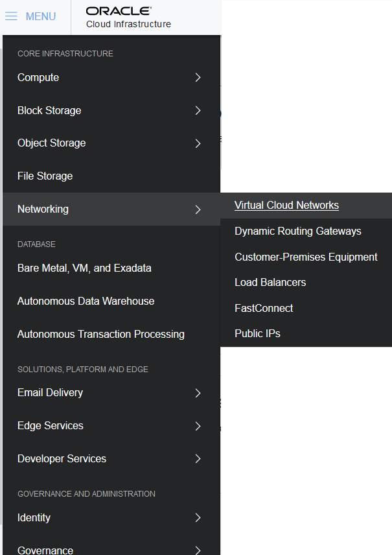Image resolution: width=392 pixels, height=555 pixels.
Task: Expand the Developer Services chevron
Action: 198,458
